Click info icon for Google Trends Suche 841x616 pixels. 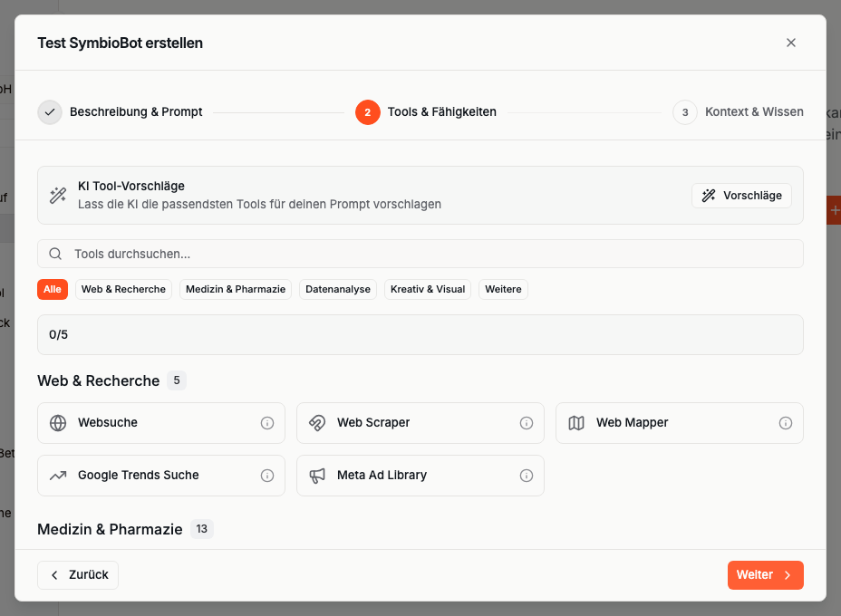[x=267, y=476]
